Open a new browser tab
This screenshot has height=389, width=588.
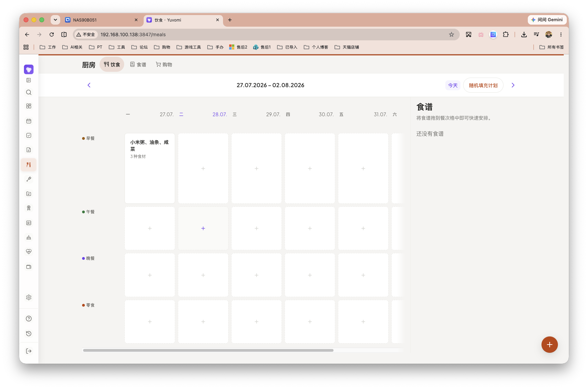tap(230, 20)
